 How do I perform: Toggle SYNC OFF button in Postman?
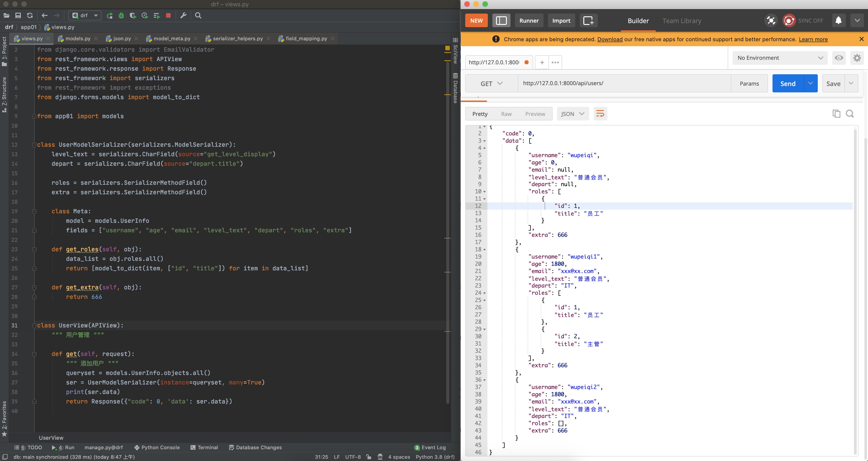tap(803, 21)
